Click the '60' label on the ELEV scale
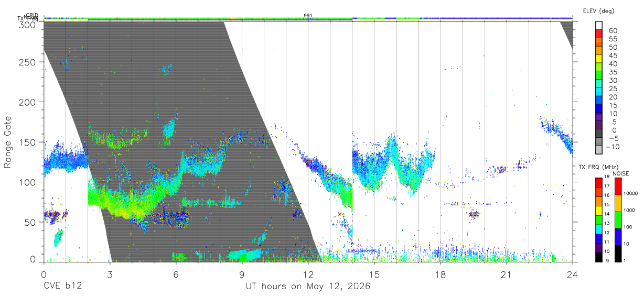The height and width of the screenshot is (297, 644). pos(613,30)
